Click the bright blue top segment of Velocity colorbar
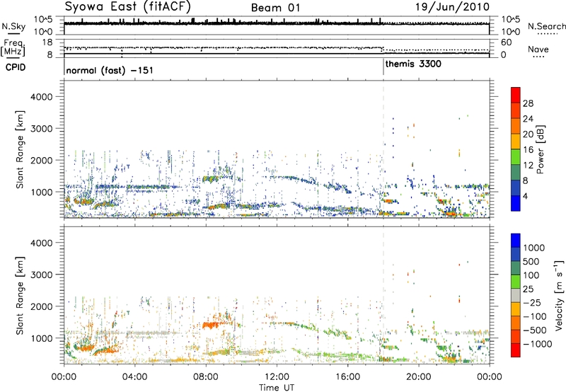 coord(516,241)
